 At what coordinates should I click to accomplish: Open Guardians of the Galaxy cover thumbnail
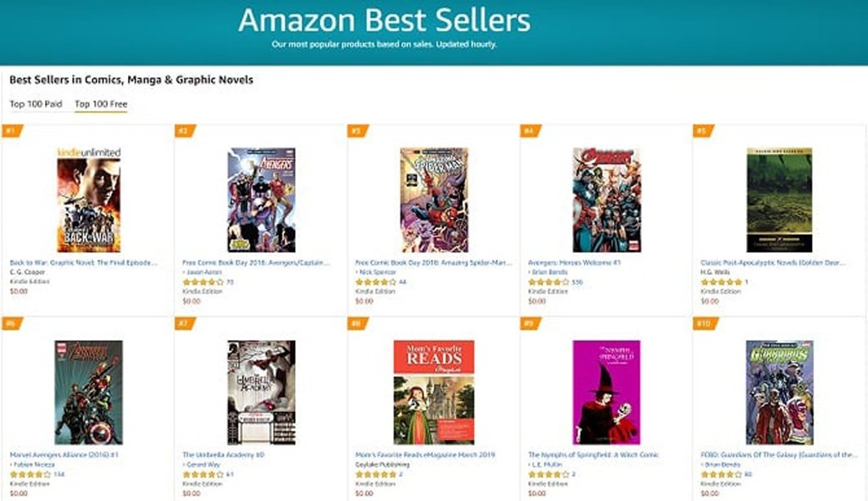pyautogui.click(x=779, y=392)
